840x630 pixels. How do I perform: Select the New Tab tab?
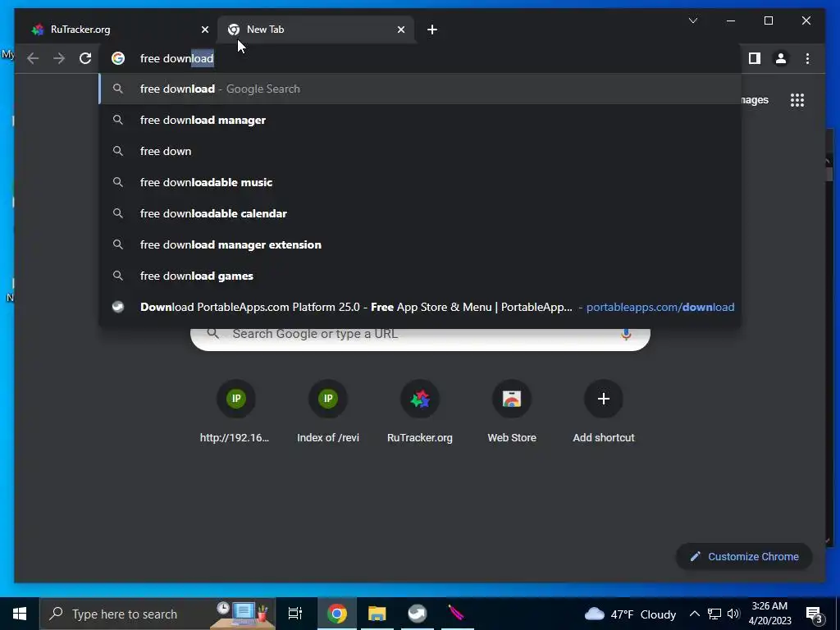coord(316,30)
